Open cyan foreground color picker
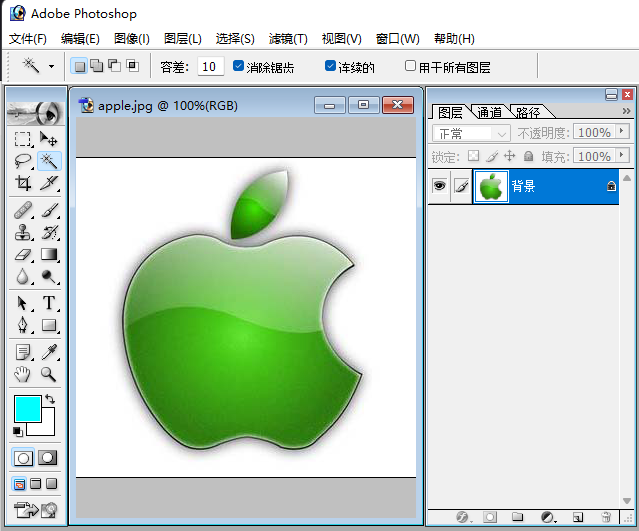The image size is (639, 531). [27, 408]
